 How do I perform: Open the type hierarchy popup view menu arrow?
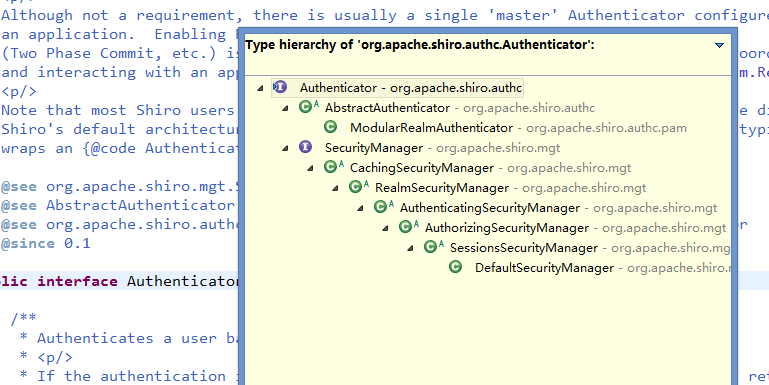719,46
